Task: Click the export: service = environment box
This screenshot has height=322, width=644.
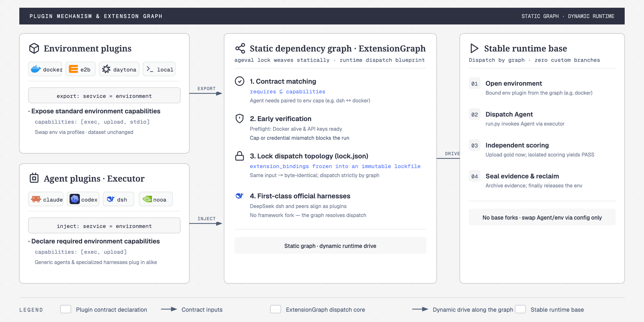Action: point(104,95)
